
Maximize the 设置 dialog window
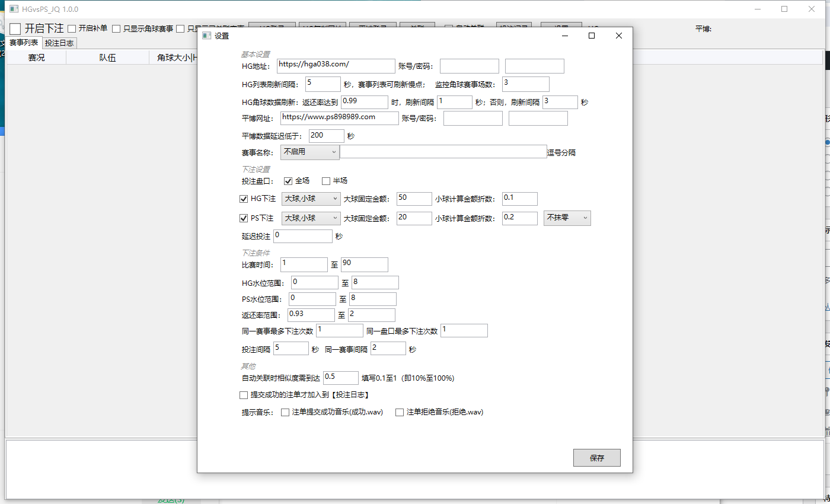(591, 36)
